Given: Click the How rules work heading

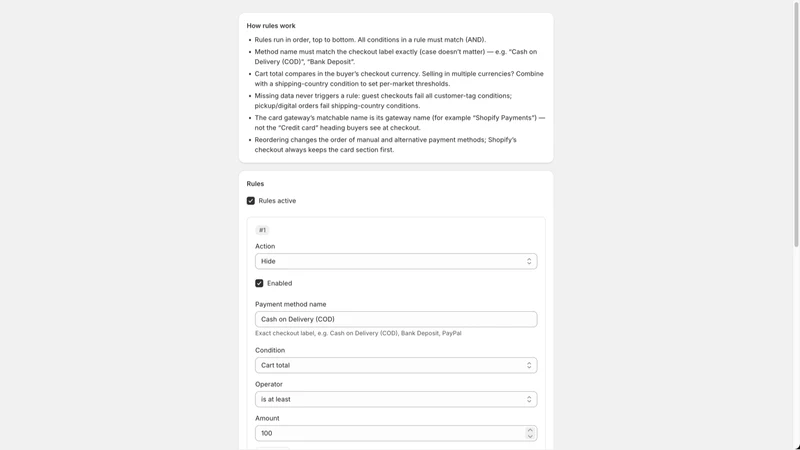Looking at the screenshot, I should (x=271, y=26).
